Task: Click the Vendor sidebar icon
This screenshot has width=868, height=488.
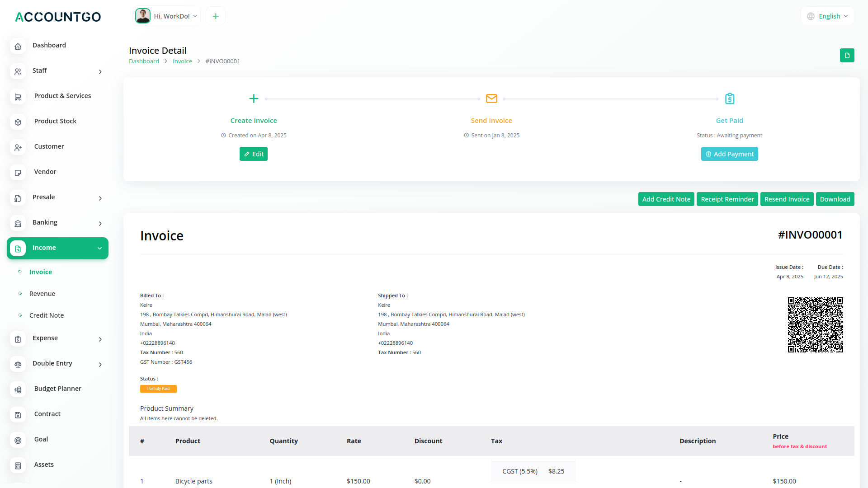Action: coord(18,173)
